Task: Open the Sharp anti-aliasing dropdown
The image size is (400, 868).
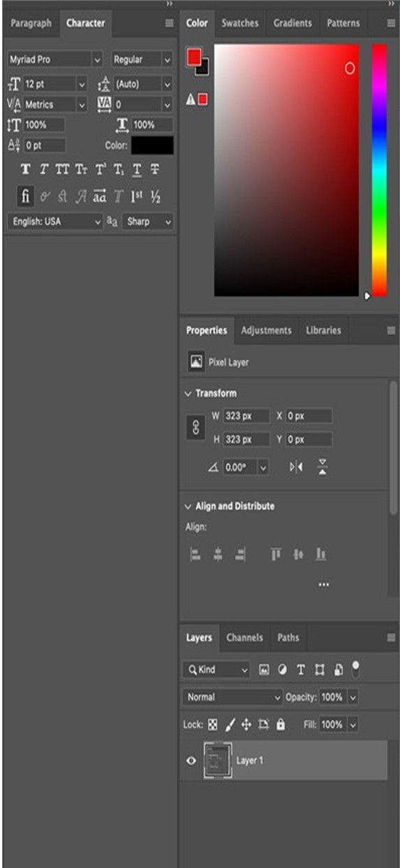Action: [x=148, y=221]
